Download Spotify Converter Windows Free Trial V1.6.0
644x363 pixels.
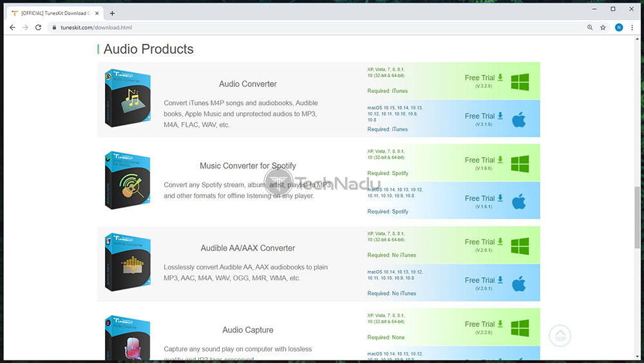tap(484, 162)
